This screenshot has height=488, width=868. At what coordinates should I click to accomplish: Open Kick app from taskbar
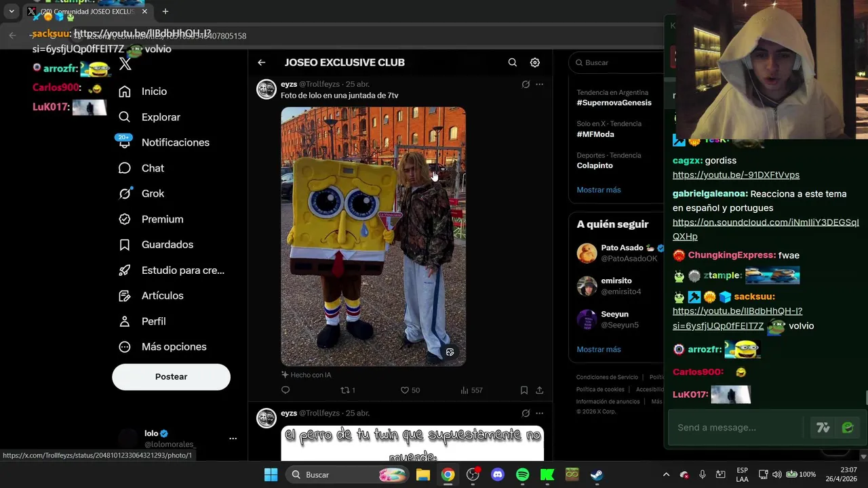point(547,474)
